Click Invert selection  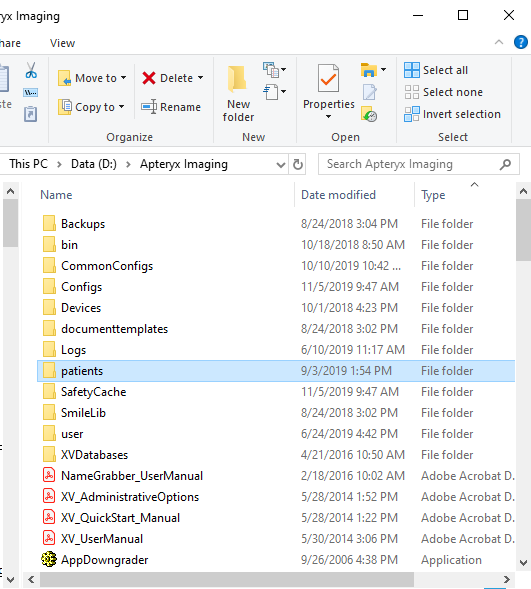click(453, 114)
